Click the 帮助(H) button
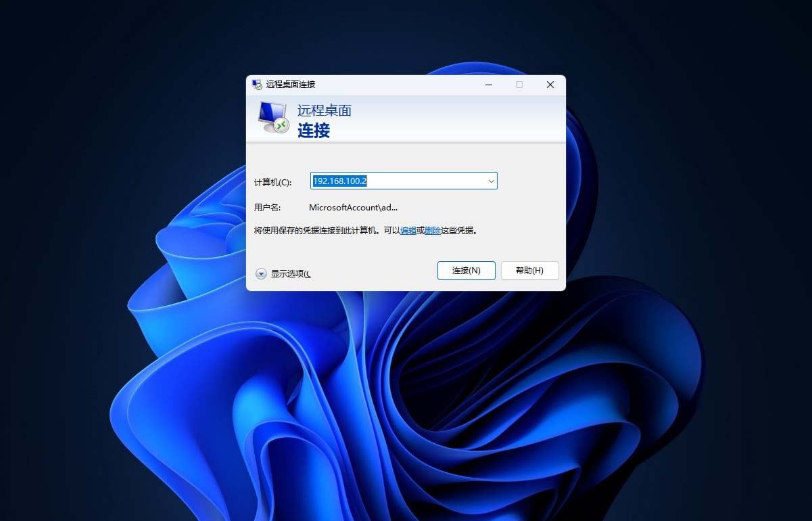Image resolution: width=812 pixels, height=521 pixels. (x=529, y=271)
